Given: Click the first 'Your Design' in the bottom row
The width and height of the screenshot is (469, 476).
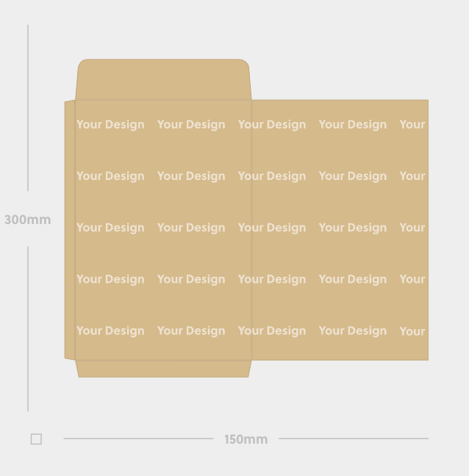Looking at the screenshot, I should pos(110,331).
